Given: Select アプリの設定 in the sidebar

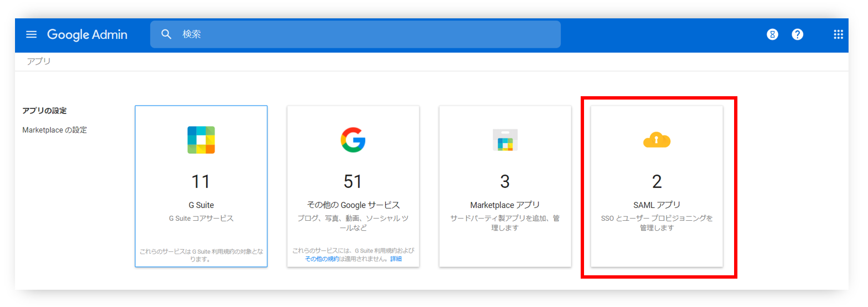Looking at the screenshot, I should pyautogui.click(x=44, y=111).
